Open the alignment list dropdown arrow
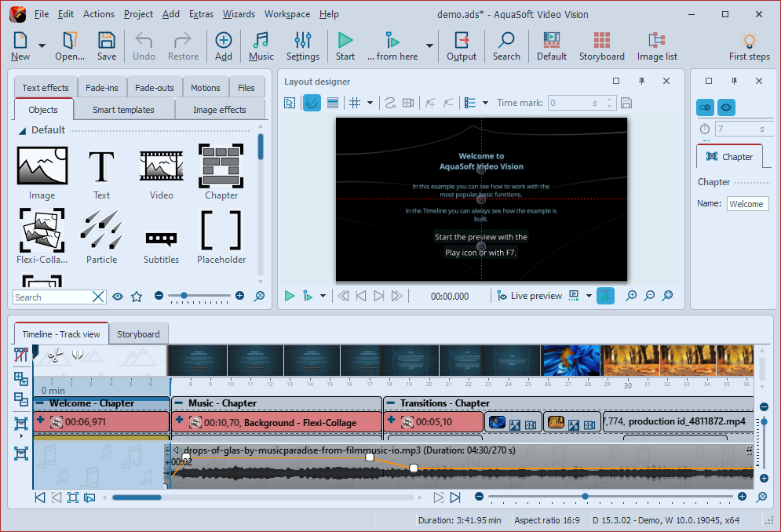 (x=485, y=103)
